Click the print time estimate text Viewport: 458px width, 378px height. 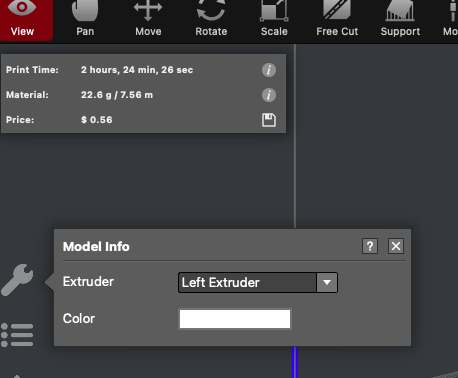(137, 70)
